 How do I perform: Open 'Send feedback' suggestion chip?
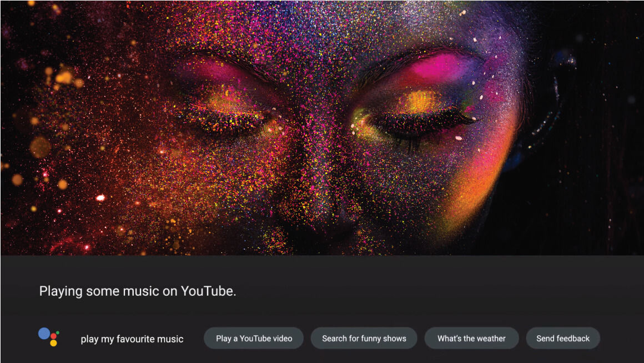point(562,338)
